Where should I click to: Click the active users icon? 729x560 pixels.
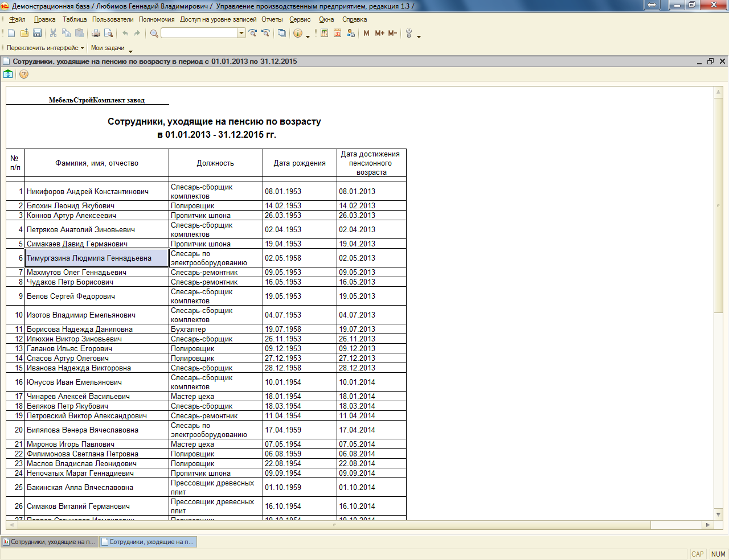tap(350, 34)
